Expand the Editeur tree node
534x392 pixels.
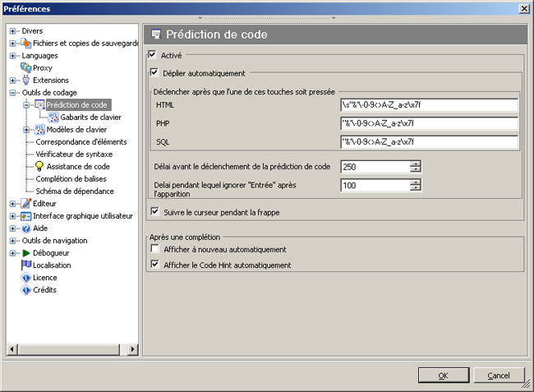13,203
